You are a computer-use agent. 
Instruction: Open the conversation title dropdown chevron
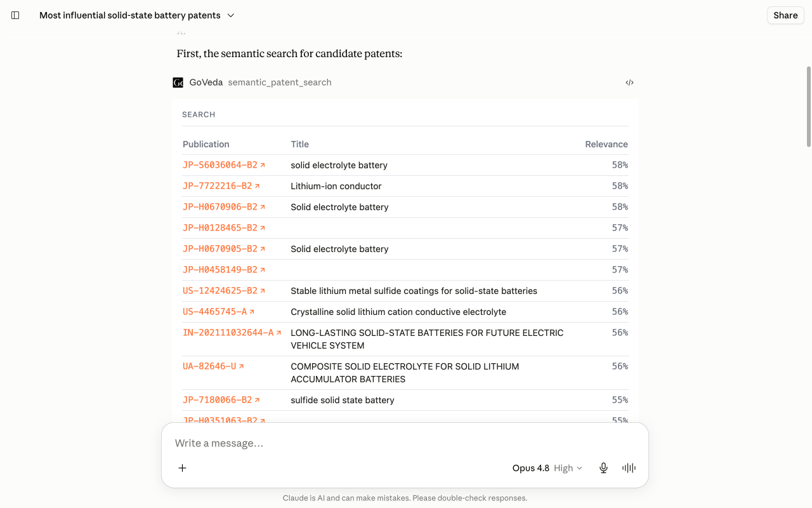tap(231, 15)
